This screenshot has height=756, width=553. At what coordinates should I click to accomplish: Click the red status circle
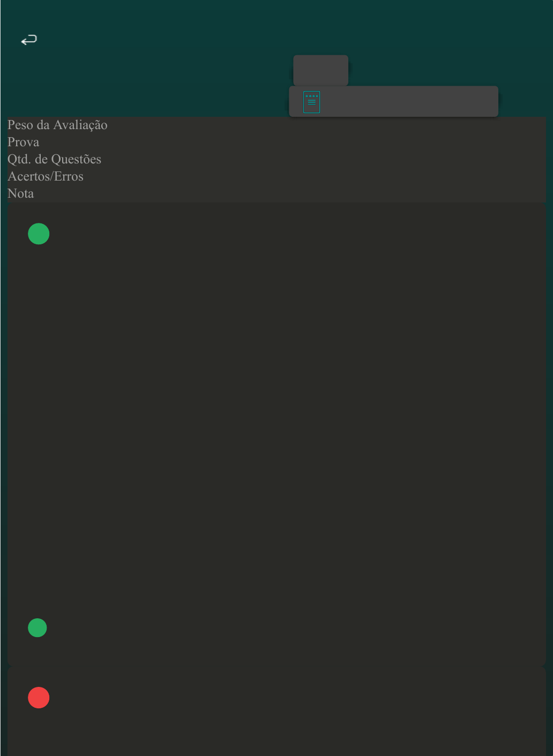(39, 698)
